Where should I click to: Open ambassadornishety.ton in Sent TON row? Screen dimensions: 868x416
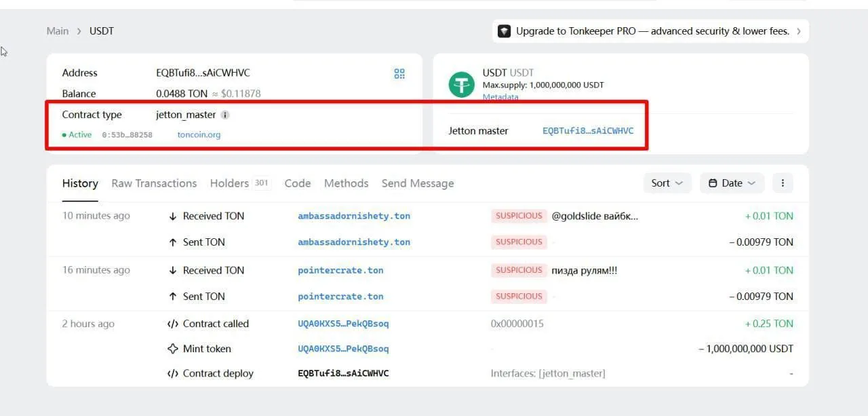click(354, 242)
